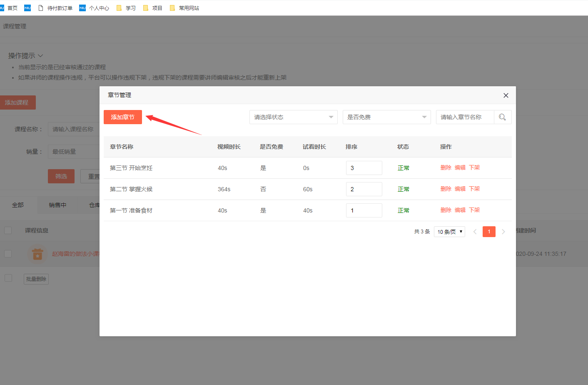Viewport: 588px width, 385px height.
Task: Click 正常 status of 第三节 开始烹饪
Action: 404,168
